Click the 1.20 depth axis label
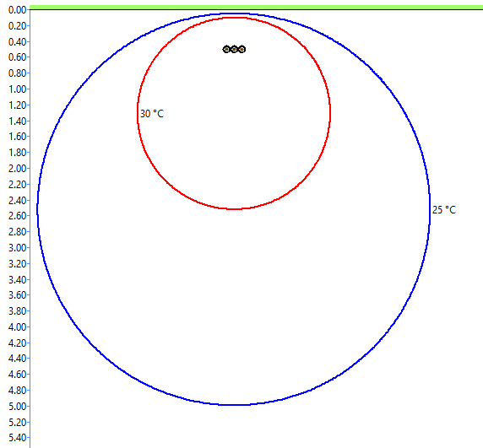Image resolution: width=483 pixels, height=448 pixels. [17, 105]
